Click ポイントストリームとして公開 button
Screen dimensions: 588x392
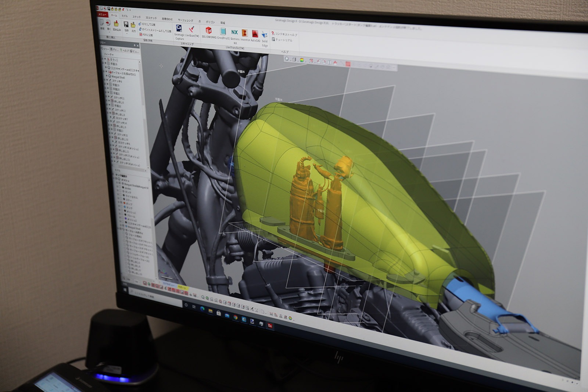[x=155, y=30]
